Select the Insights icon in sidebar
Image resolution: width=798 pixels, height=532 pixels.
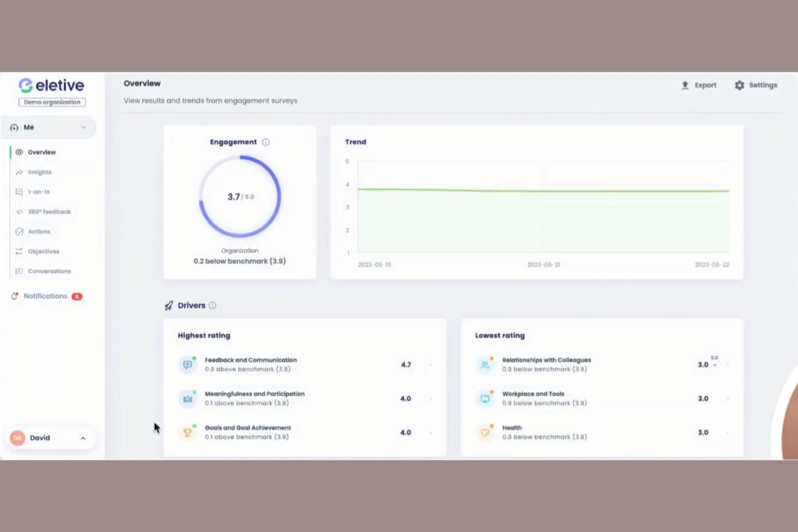(19, 172)
